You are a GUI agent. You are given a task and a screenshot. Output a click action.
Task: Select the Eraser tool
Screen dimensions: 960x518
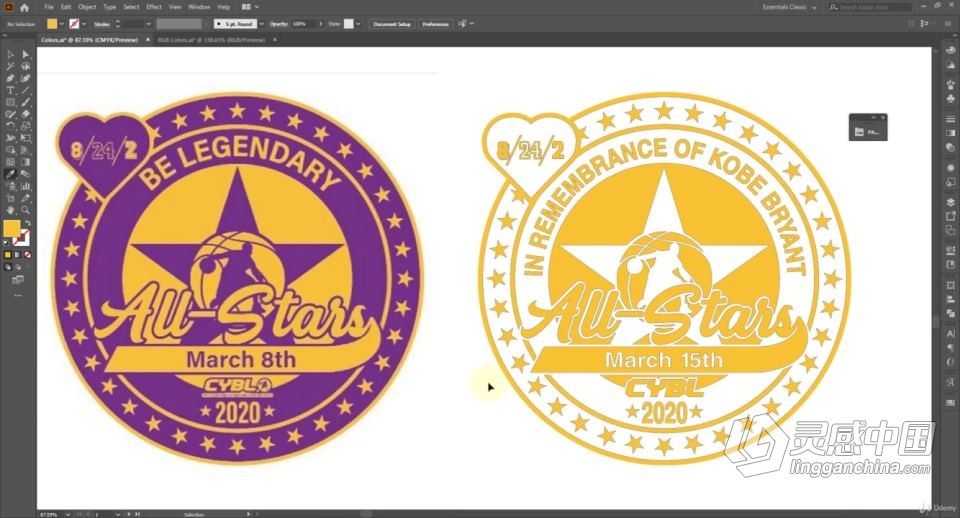pos(26,114)
